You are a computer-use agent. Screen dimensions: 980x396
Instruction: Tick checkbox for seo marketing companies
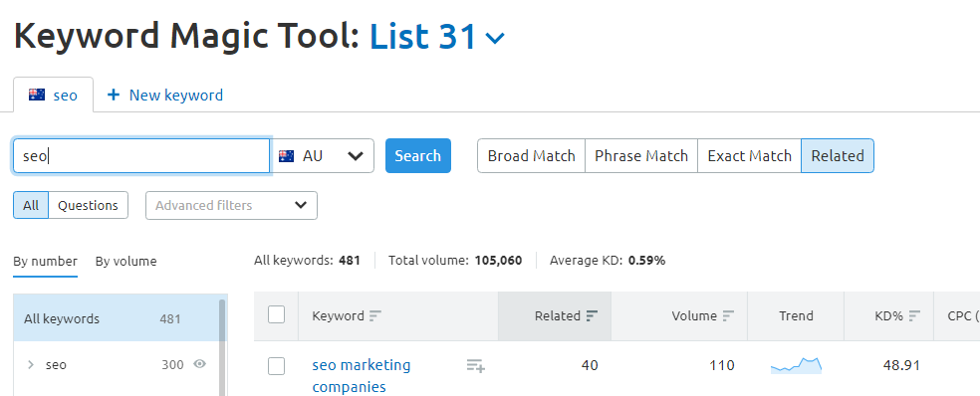[276, 366]
